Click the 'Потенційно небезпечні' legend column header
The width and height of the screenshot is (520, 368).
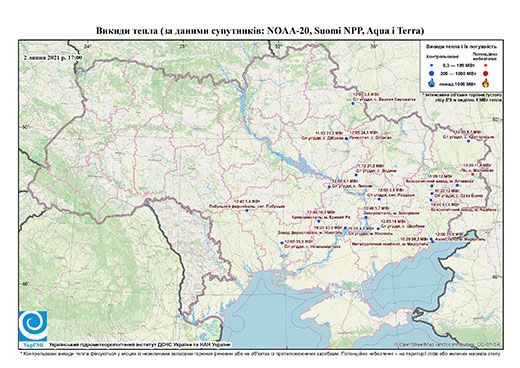pyautogui.click(x=485, y=56)
